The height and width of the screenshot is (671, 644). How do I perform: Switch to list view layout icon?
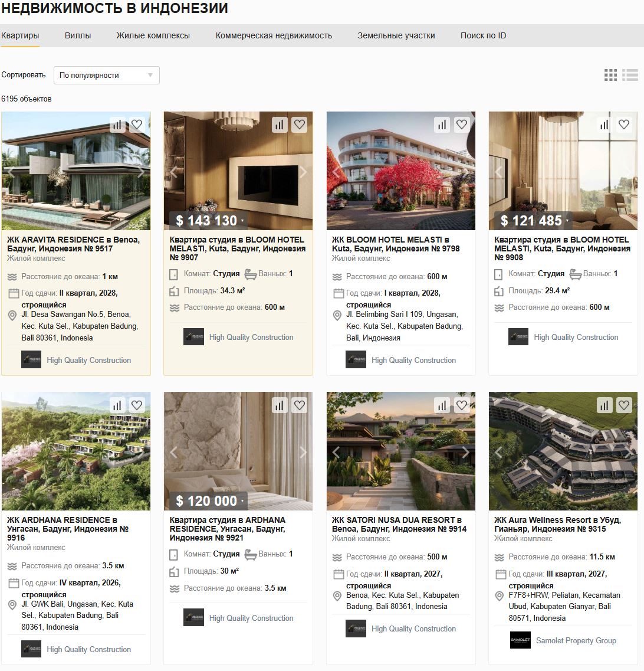[x=630, y=75]
